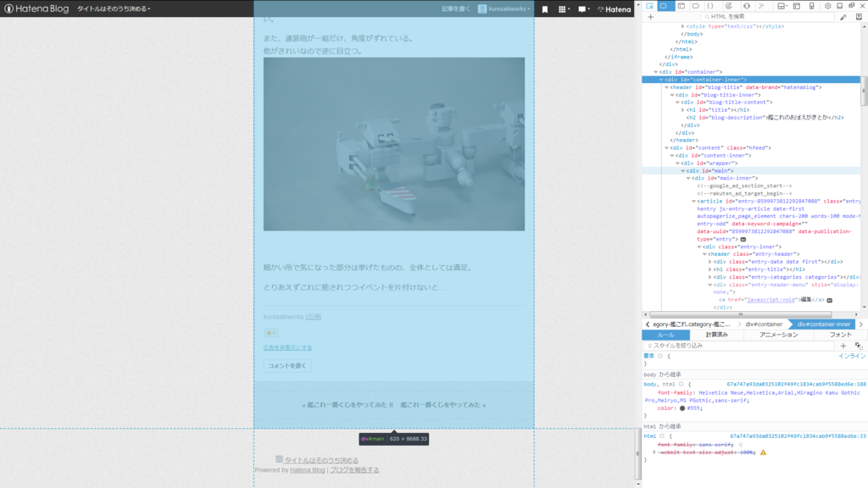Click the Hatena bookmark icon in header
The width and height of the screenshot is (868, 488).
coord(545,9)
